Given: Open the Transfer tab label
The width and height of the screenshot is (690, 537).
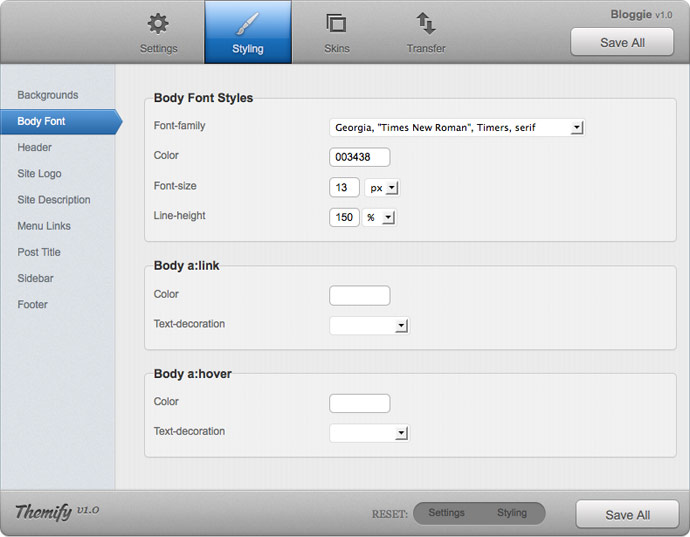Looking at the screenshot, I should [426, 48].
